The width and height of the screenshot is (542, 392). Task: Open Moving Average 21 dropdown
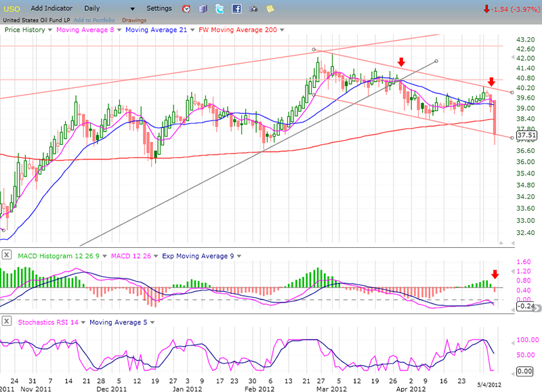pos(194,30)
